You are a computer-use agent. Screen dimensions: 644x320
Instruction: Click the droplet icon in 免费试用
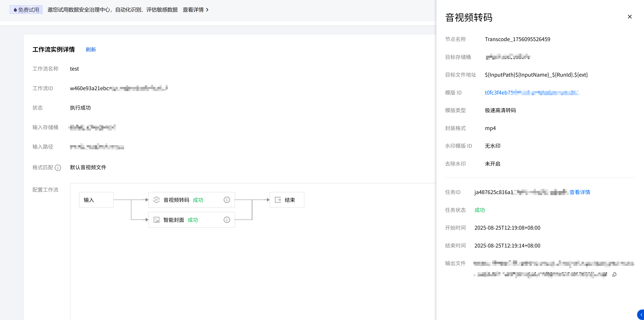15,10
